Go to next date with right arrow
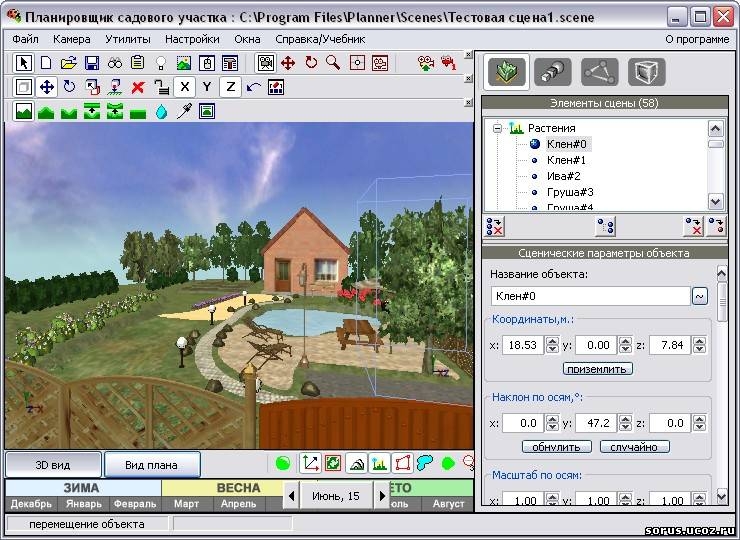740x540 pixels. tap(382, 496)
